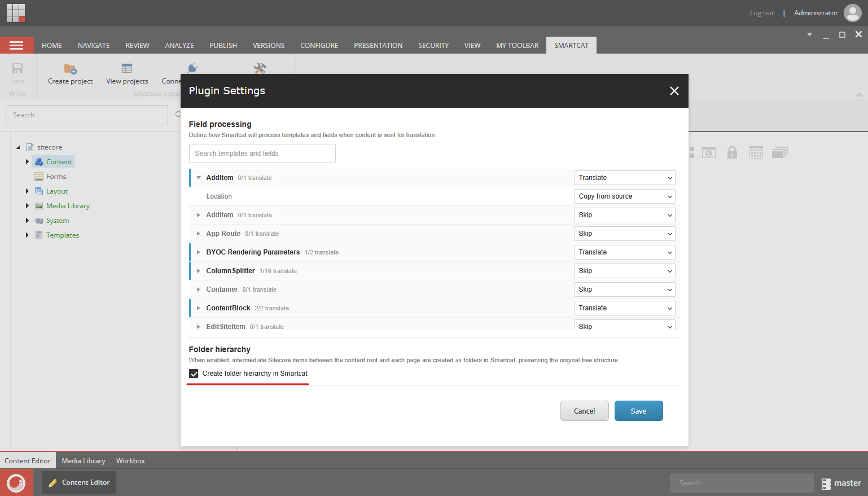Click the Media Library tree item icon
This screenshot has height=496, width=868.
click(39, 206)
